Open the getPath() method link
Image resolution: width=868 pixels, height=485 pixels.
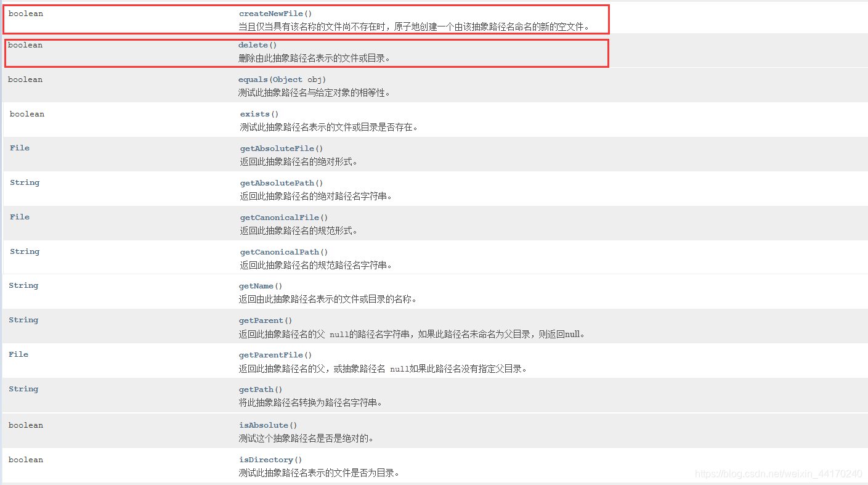pos(261,389)
